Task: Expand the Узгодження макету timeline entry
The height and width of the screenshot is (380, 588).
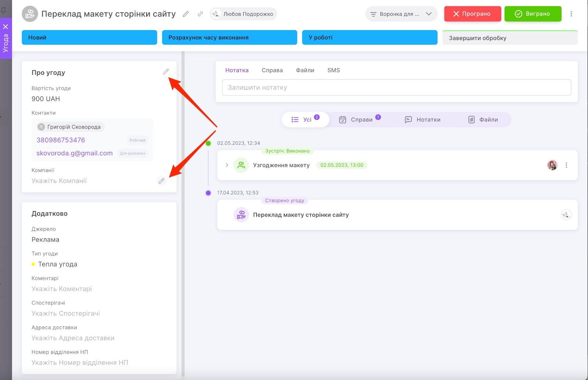Action: [x=227, y=165]
